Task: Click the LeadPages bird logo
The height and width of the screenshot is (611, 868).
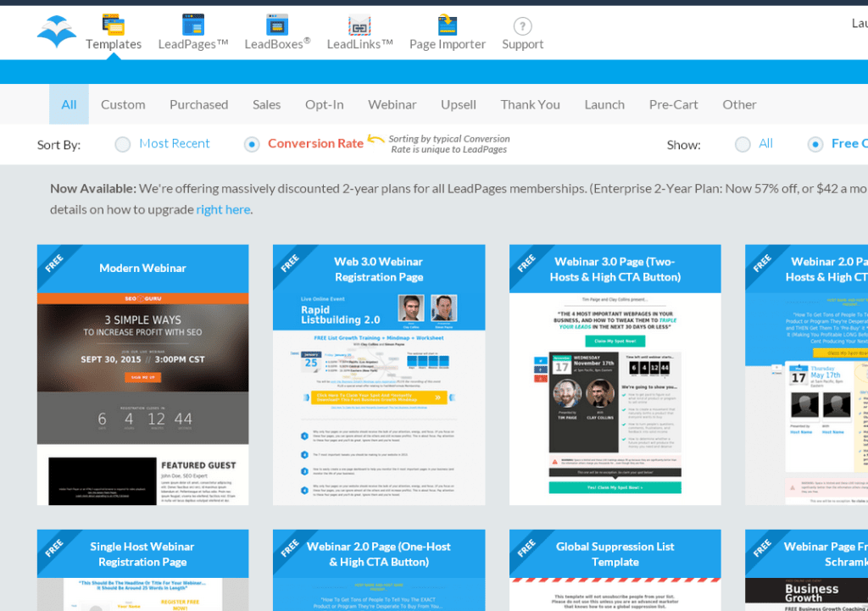Action: [57, 32]
